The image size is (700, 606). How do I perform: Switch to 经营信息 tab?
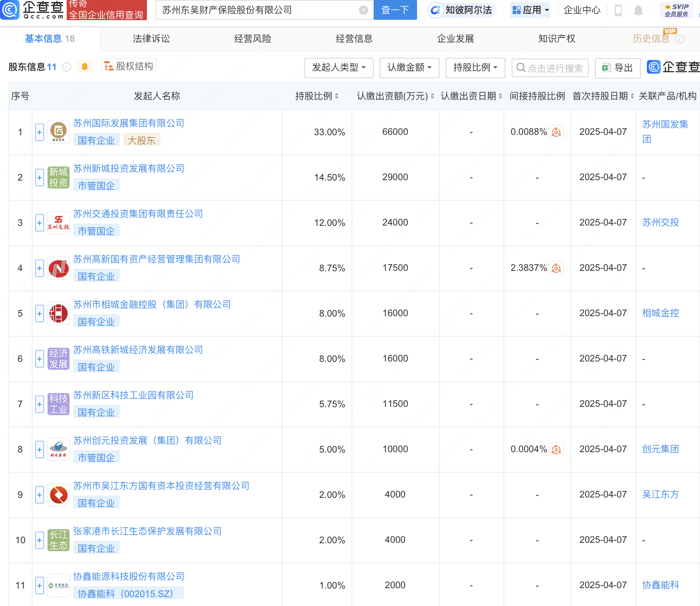tap(354, 39)
